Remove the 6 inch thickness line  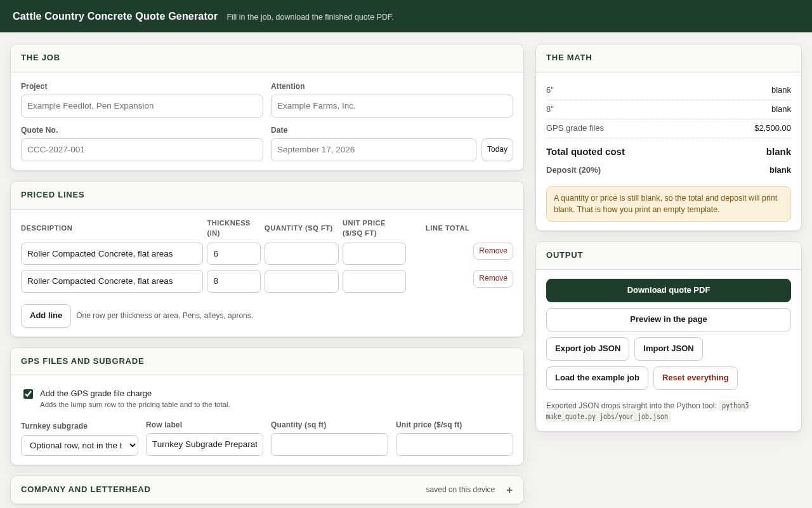click(493, 251)
